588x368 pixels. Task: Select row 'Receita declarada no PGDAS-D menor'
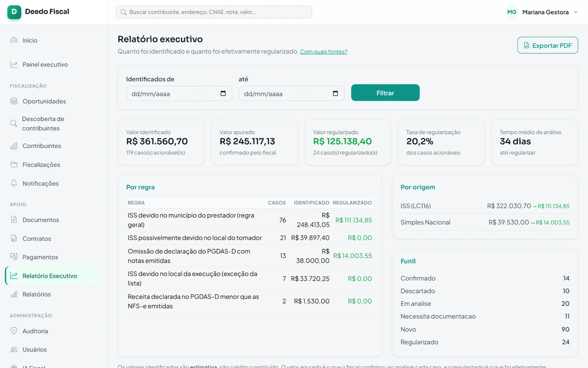click(x=250, y=301)
